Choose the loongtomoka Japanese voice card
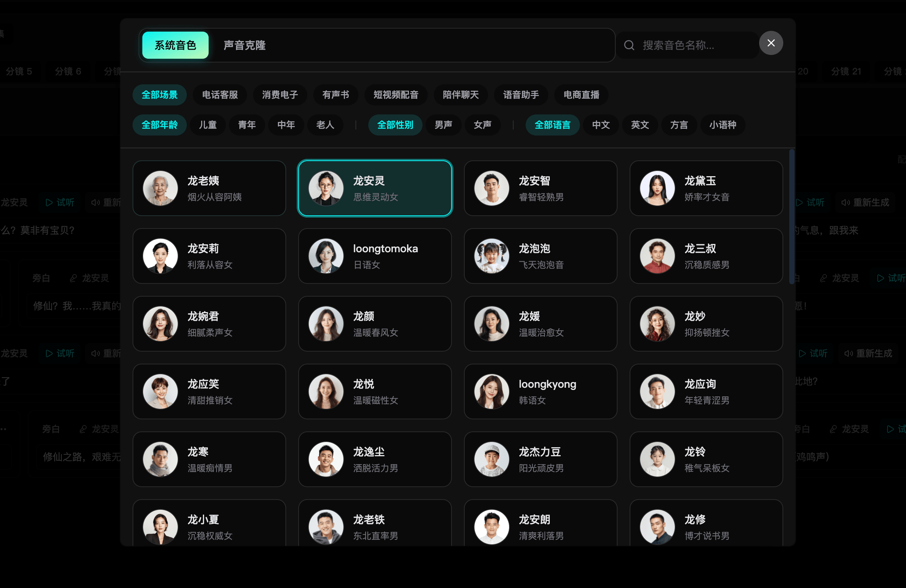The image size is (906, 588). pos(375,256)
